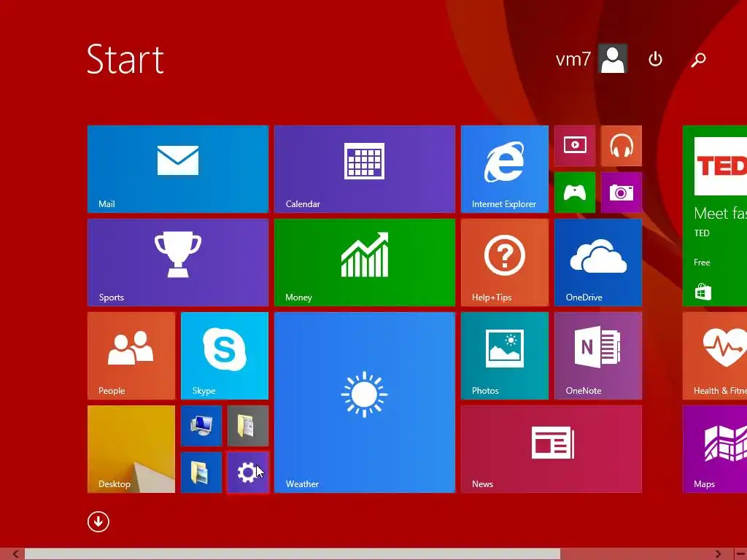747x560 pixels.
Task: Open the People tile
Action: [x=131, y=356]
